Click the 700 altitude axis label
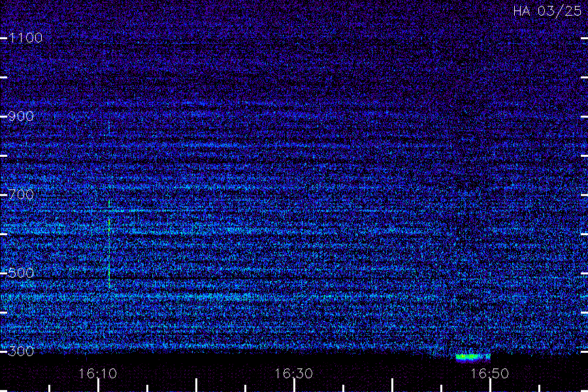Image resolution: width=588 pixels, height=392 pixels. tap(21, 194)
